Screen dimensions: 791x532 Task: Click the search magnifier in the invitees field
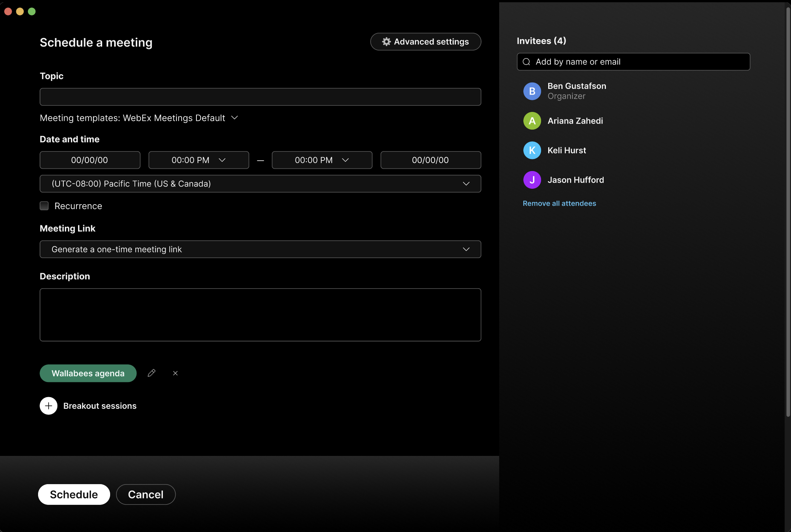tap(526, 61)
